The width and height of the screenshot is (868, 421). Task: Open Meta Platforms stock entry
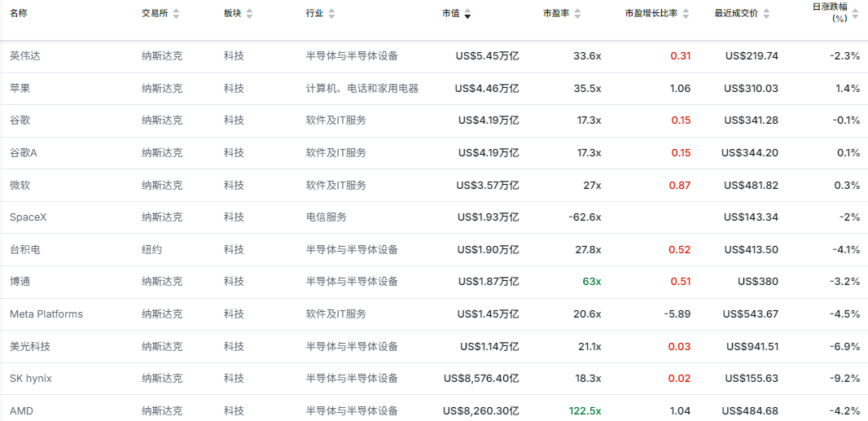[434, 314]
